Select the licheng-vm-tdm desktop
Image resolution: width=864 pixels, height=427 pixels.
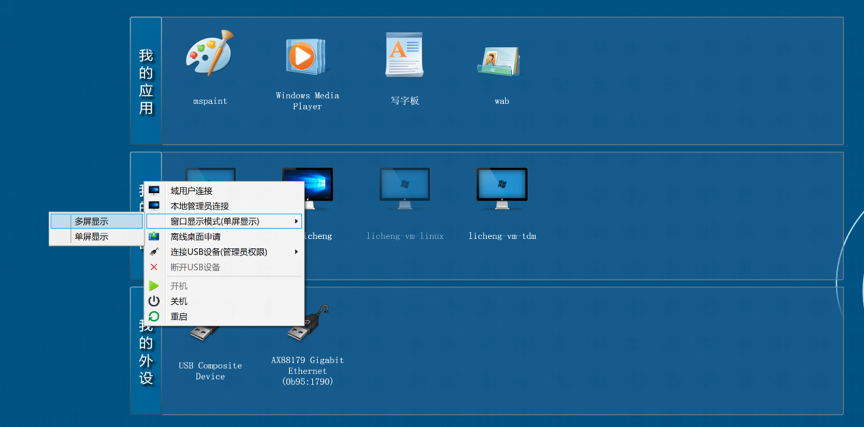[501, 189]
